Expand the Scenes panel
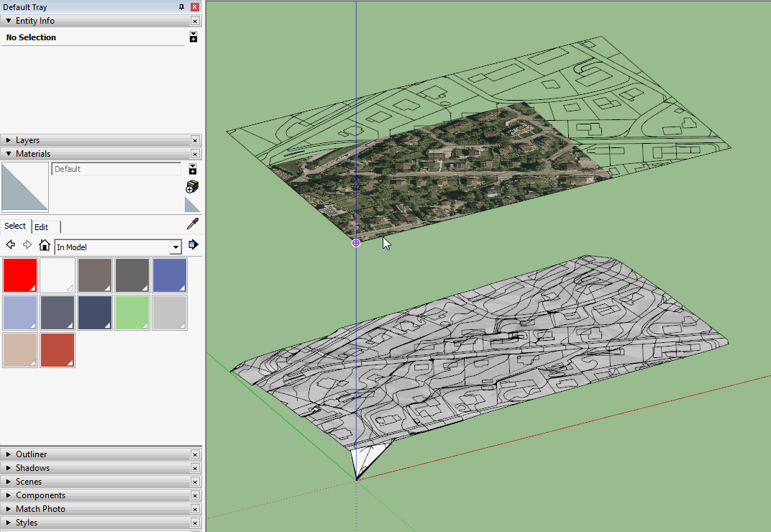Image resolution: width=771 pixels, height=532 pixels. (x=9, y=482)
